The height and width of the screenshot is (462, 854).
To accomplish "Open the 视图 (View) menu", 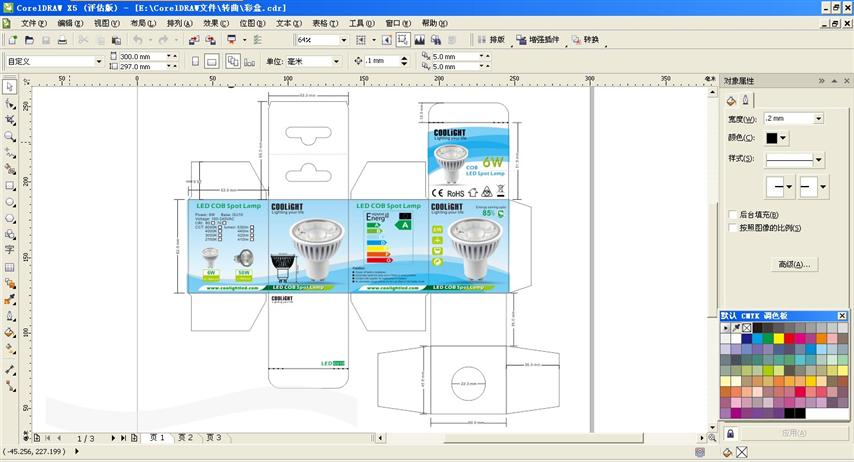I will click(107, 23).
